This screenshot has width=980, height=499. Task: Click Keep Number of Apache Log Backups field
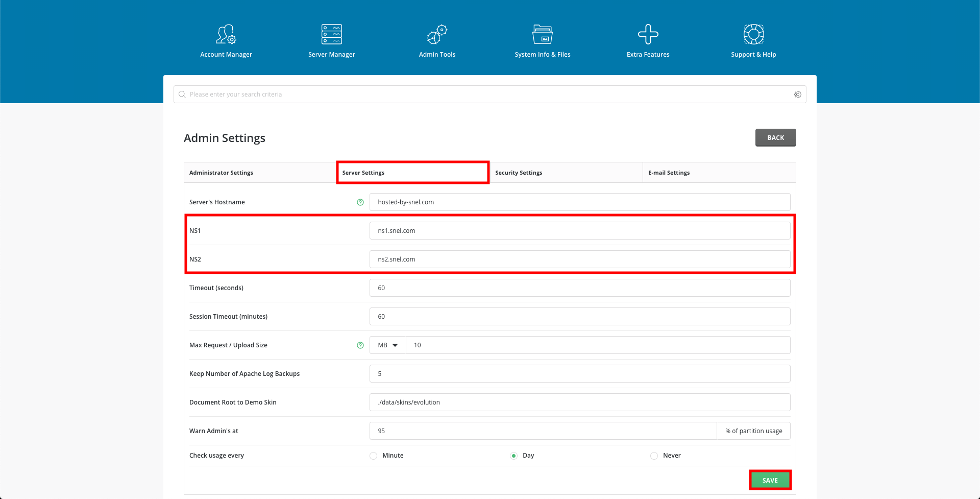tap(580, 374)
